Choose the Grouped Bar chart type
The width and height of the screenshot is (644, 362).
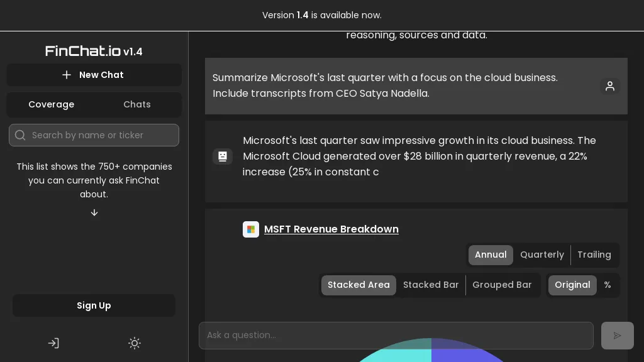click(x=502, y=285)
